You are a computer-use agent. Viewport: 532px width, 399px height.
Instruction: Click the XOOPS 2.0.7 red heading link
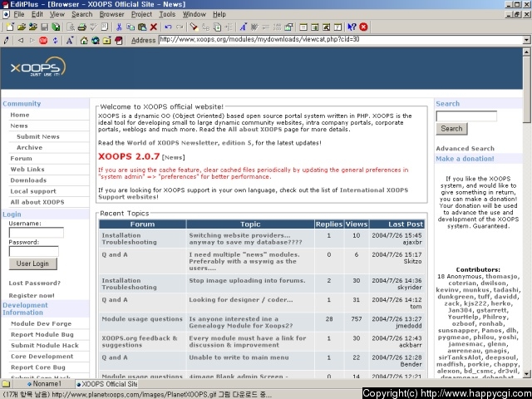(x=129, y=156)
